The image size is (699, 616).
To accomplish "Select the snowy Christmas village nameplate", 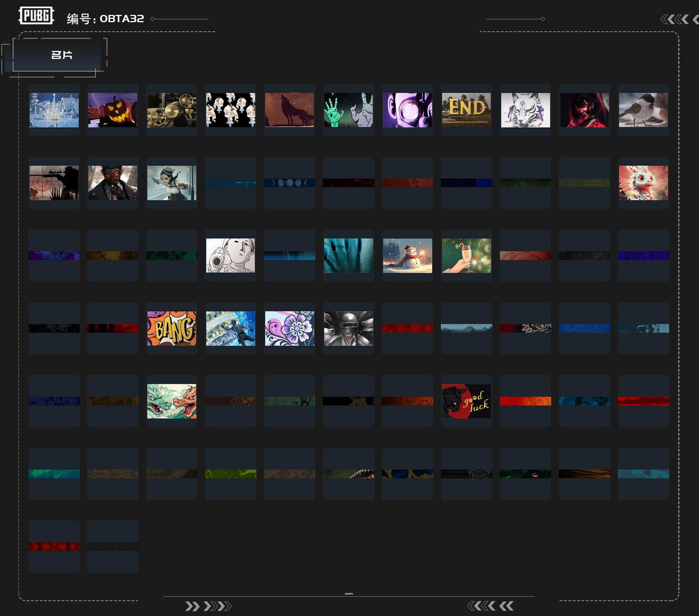I will [54, 110].
